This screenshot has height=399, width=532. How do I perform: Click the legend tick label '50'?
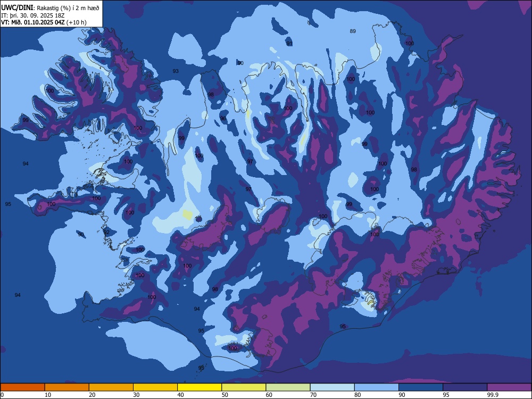(225, 395)
